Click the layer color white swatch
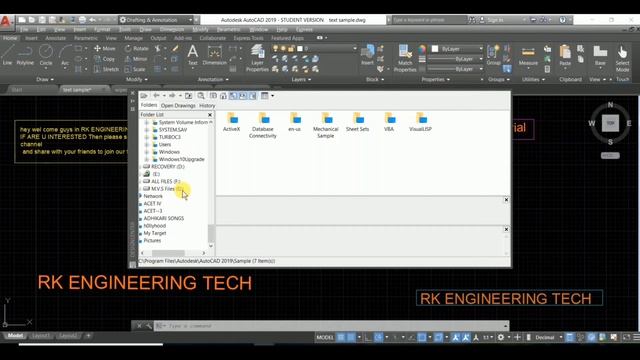This screenshot has height=360, width=640. (x=300, y=48)
